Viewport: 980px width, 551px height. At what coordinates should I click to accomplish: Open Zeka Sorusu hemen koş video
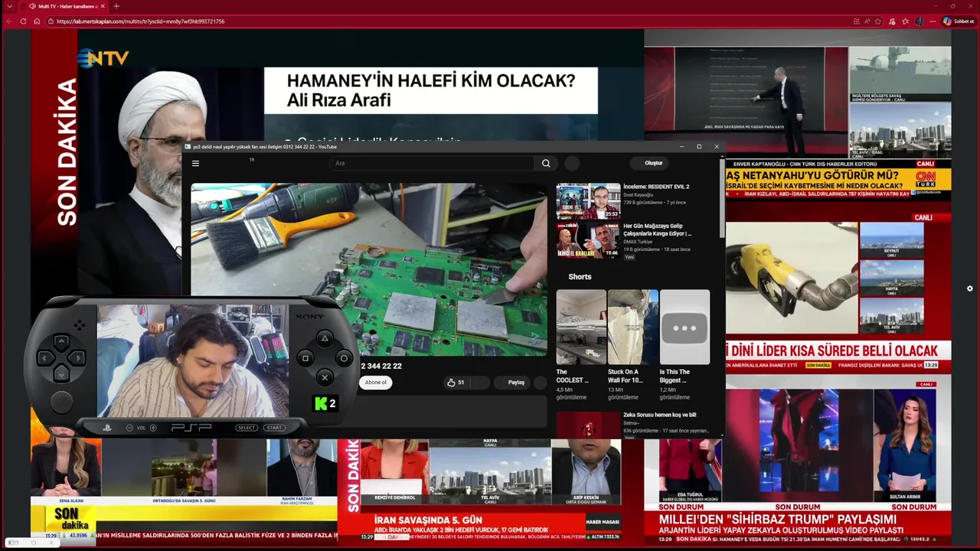588,425
